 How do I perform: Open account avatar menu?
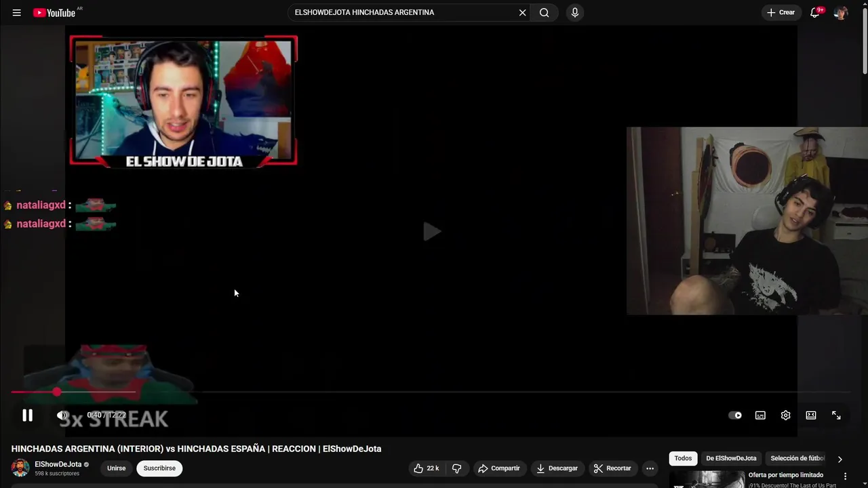point(841,12)
